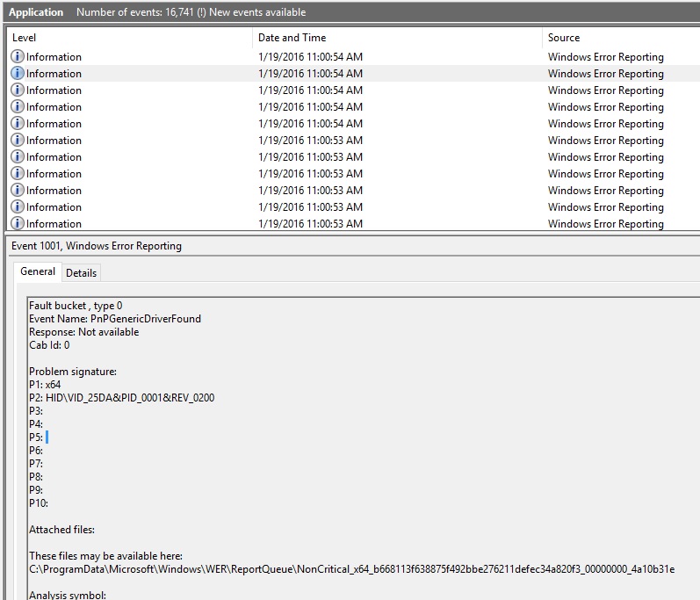Click the C:\ProgramData WER ReportQueue path
The image size is (700, 600).
click(352, 569)
